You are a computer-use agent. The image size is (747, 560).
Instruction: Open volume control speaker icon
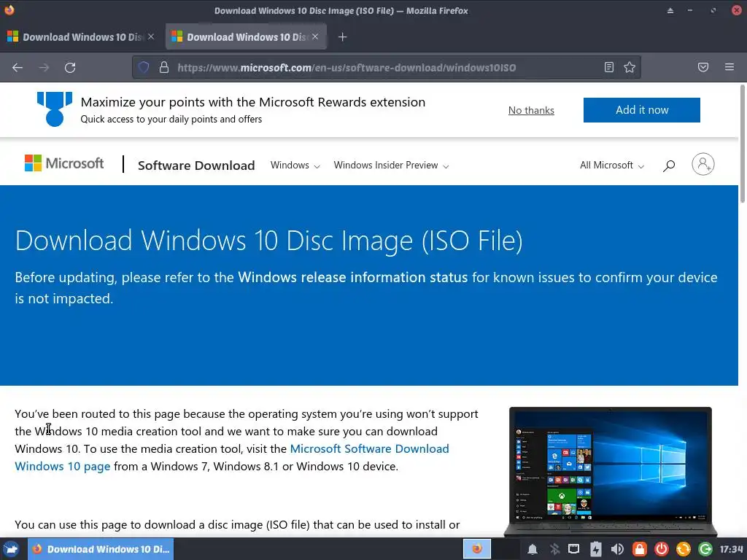click(x=617, y=550)
